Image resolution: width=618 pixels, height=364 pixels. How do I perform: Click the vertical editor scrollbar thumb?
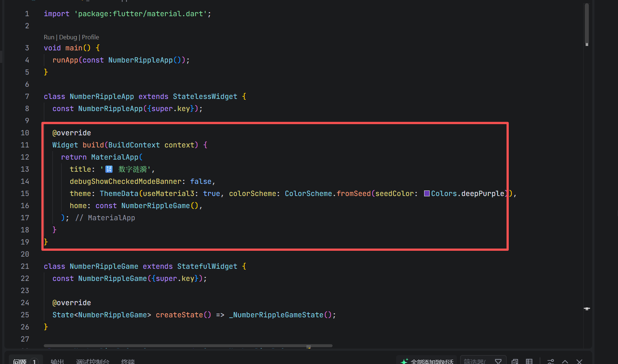point(587,23)
